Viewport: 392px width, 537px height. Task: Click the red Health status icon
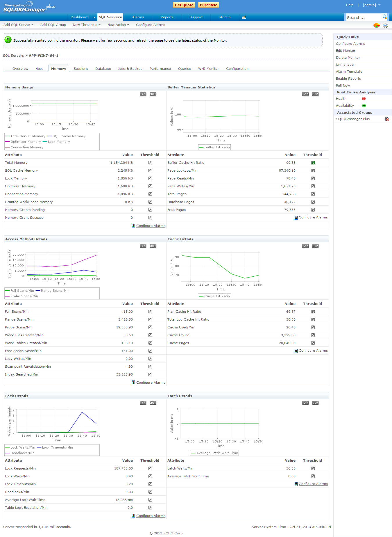coord(364,99)
